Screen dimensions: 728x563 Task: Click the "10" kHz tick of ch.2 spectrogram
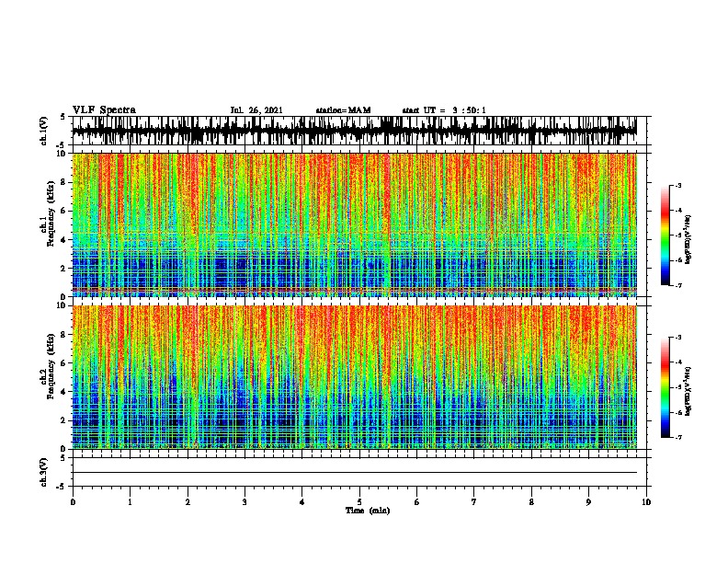[62, 305]
